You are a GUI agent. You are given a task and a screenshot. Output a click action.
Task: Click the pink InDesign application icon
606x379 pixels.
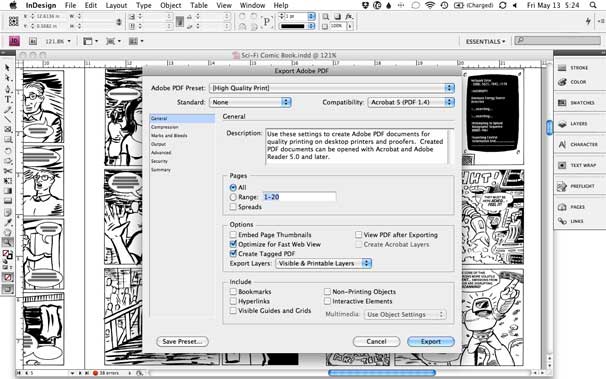coord(14,41)
